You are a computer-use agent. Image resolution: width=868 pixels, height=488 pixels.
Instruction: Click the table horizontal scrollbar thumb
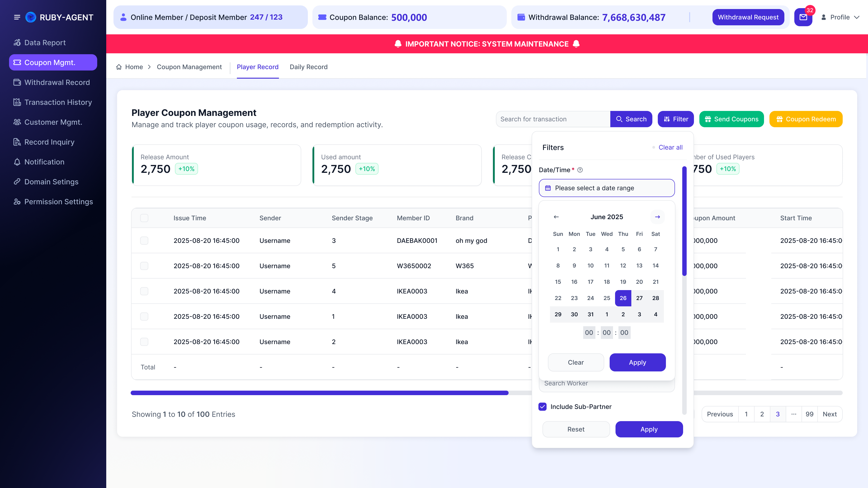point(319,393)
